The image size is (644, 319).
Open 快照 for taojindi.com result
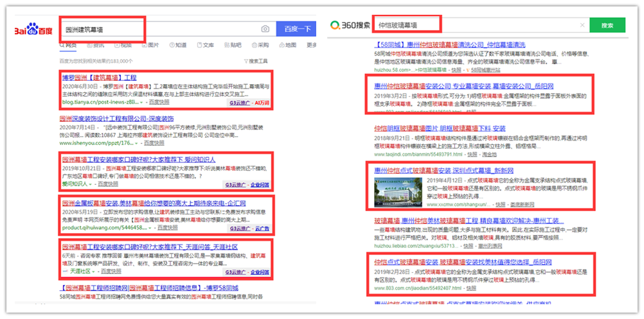tap(472, 154)
